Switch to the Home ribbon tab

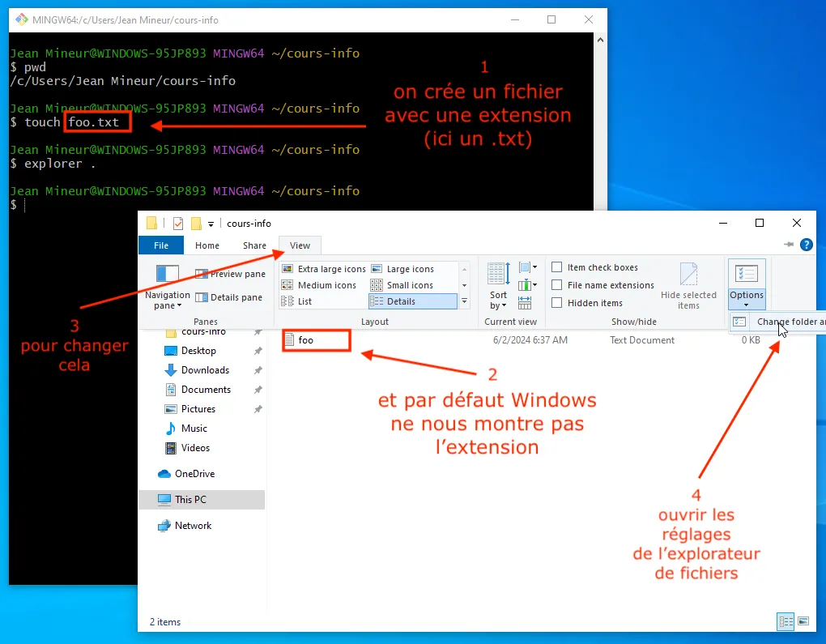point(207,245)
